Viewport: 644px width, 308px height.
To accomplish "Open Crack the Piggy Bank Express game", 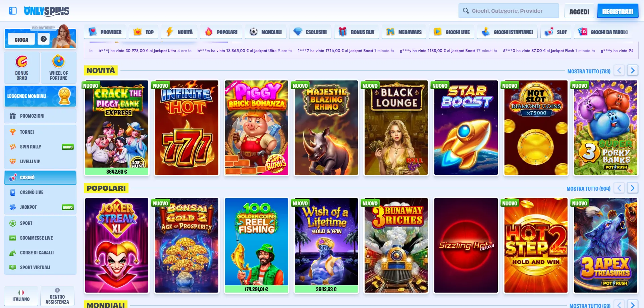I will (x=117, y=128).
